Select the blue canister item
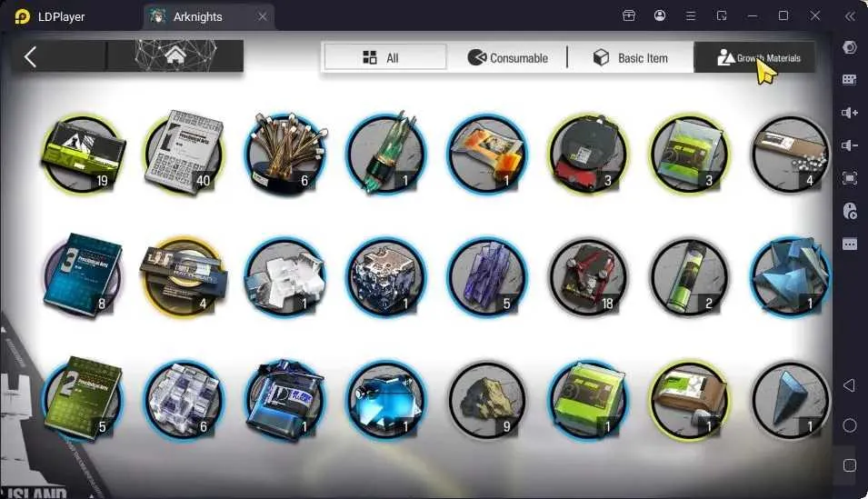This screenshot has height=499, width=868. point(285,399)
